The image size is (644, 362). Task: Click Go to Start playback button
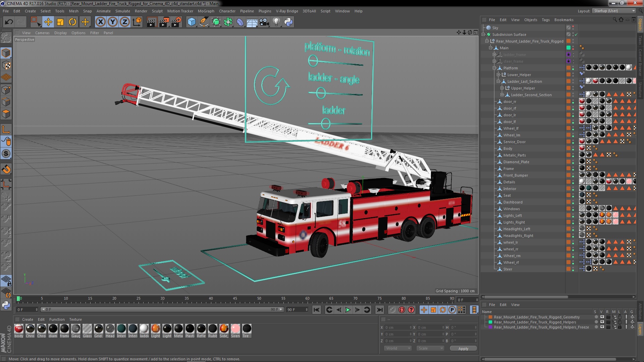316,310
